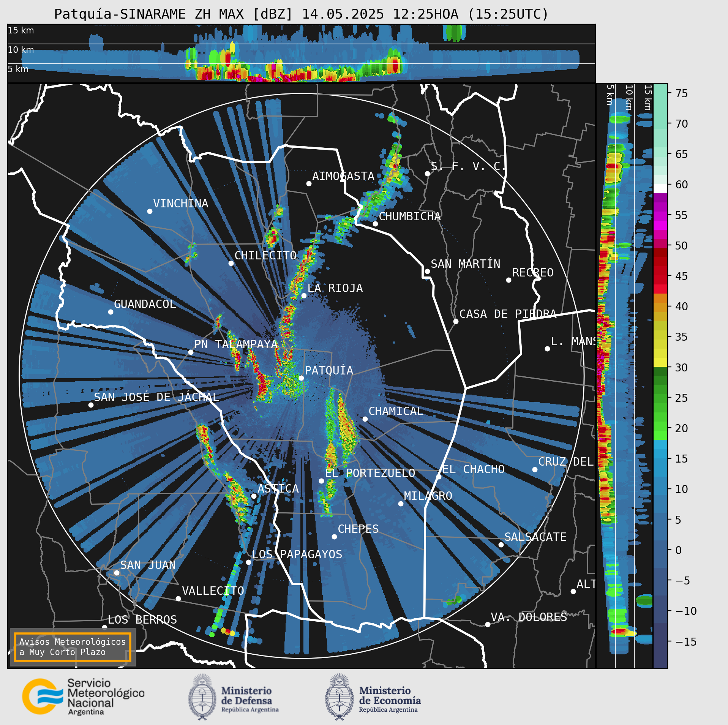Screen dimensions: 728x725
Task: Click the Avisos Meteorológicos a Muy Corto Plazo box
Action: (73, 647)
